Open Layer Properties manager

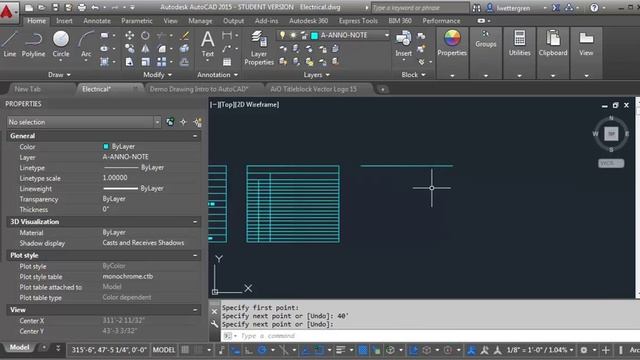click(x=259, y=48)
